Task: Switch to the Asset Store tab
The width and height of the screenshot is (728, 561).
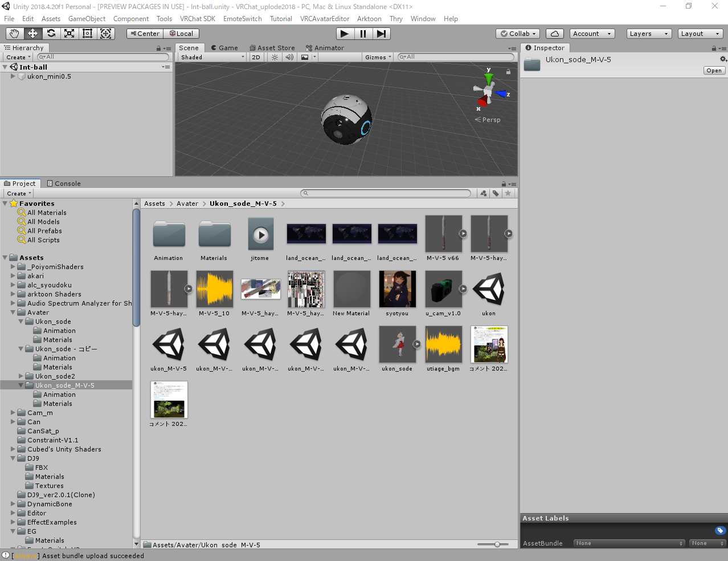Action: [272, 48]
